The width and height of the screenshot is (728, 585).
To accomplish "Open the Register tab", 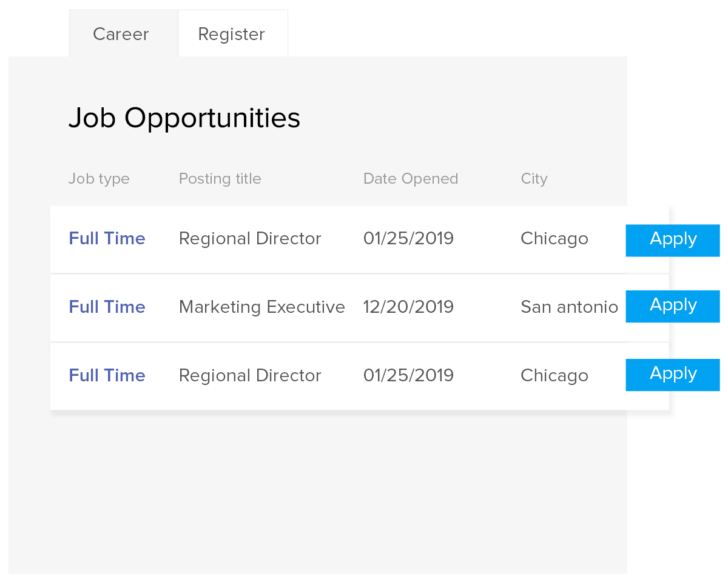I will [x=232, y=34].
